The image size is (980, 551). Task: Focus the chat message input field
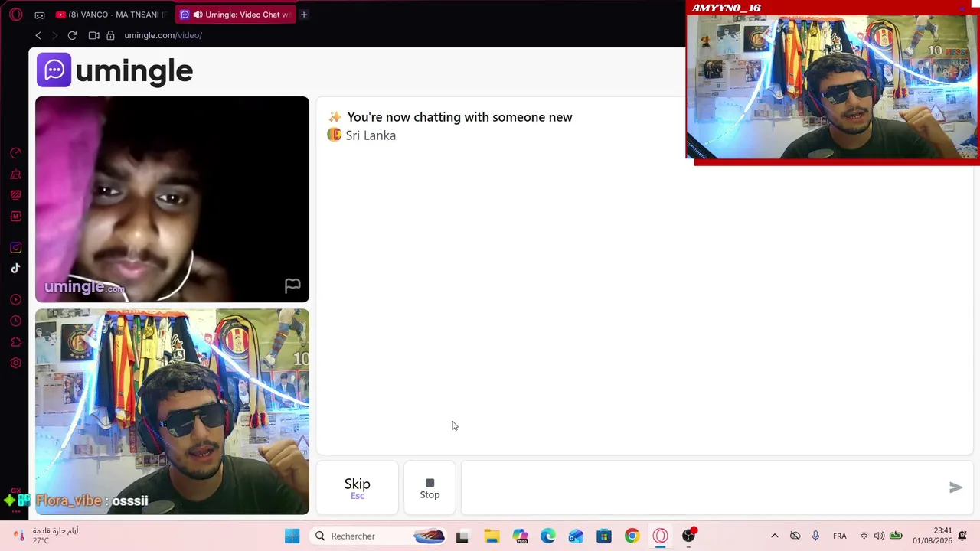coord(704,487)
